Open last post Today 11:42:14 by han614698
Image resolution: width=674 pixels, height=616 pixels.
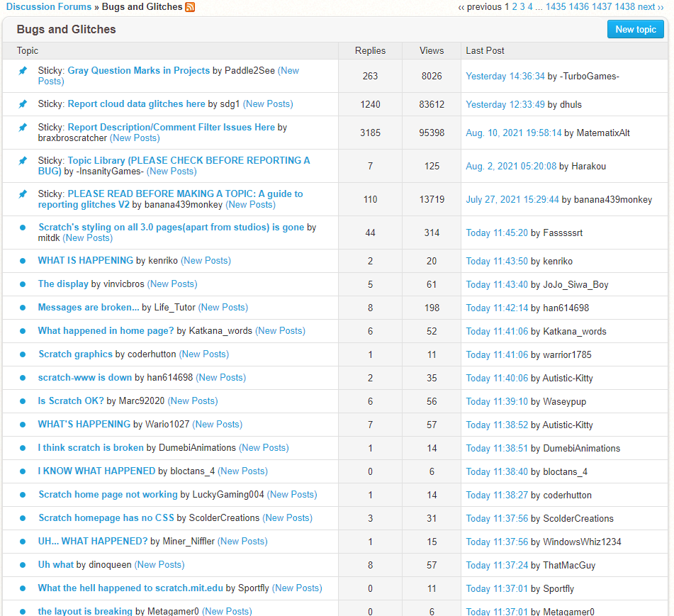[497, 308]
